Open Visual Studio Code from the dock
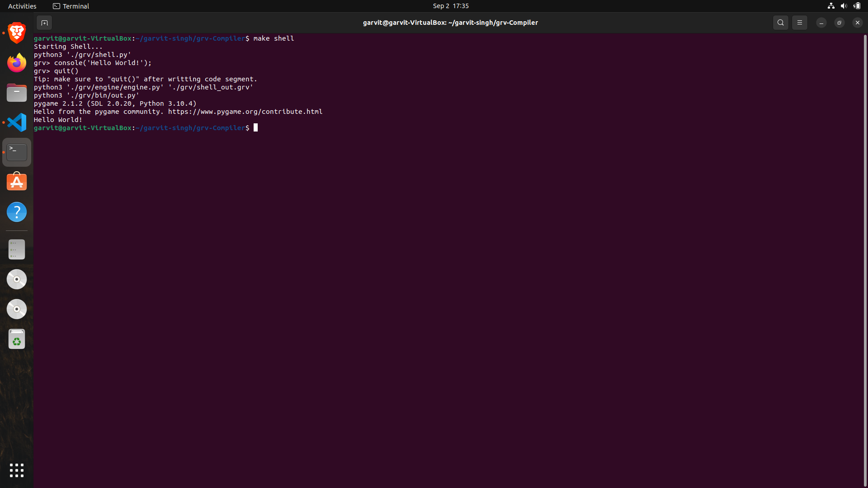868x488 pixels. point(17,122)
